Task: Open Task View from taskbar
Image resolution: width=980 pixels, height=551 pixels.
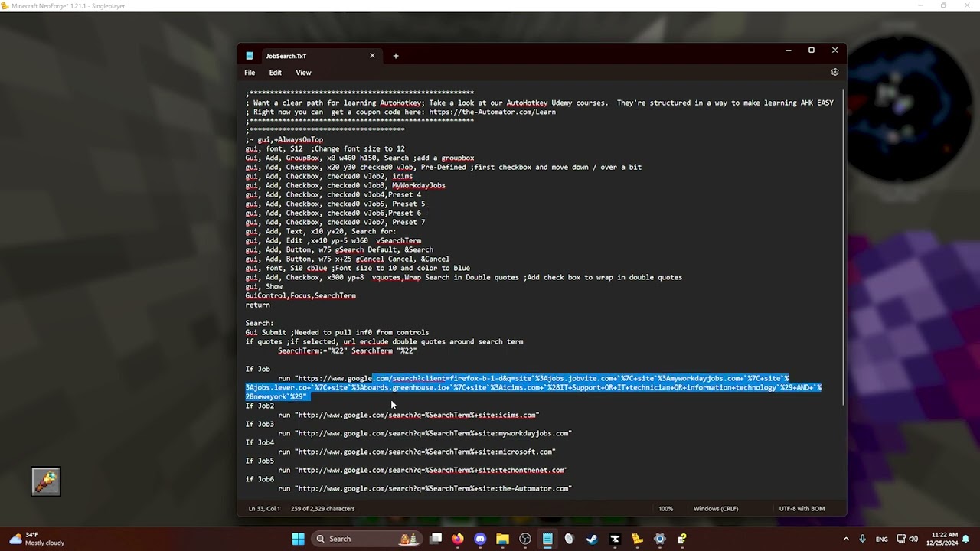Action: point(436,539)
